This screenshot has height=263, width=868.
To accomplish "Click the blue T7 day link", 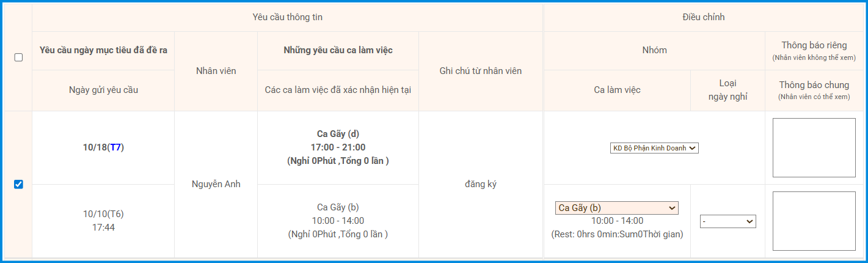I will (115, 147).
